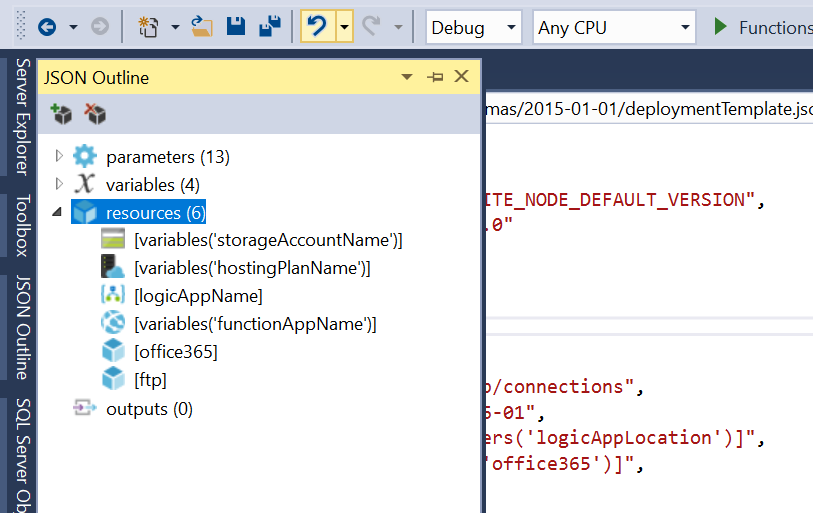The height and width of the screenshot is (513, 813).
Task: Click the Save floppy disk icon
Action: [x=236, y=27]
